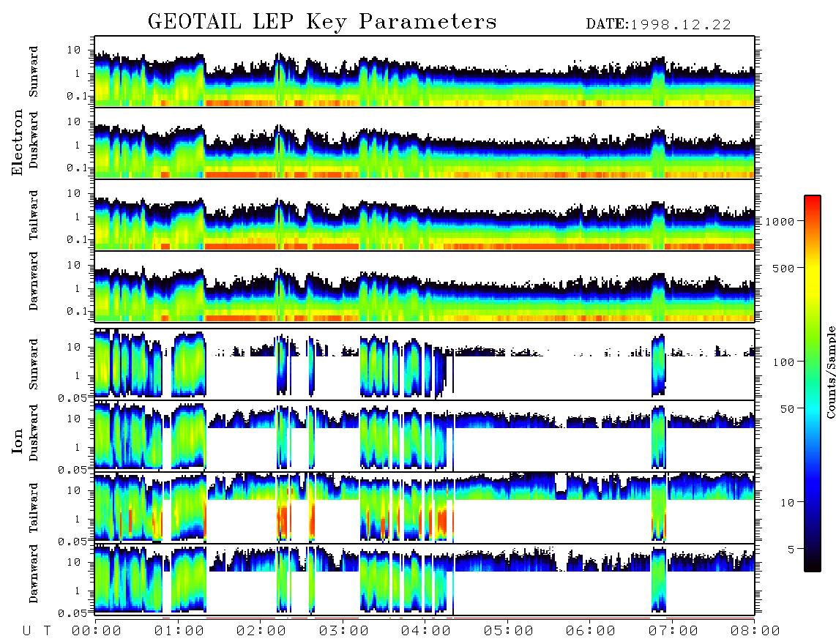Click the 02:00 time tick label
This screenshot has height=644, width=836.
(261, 632)
